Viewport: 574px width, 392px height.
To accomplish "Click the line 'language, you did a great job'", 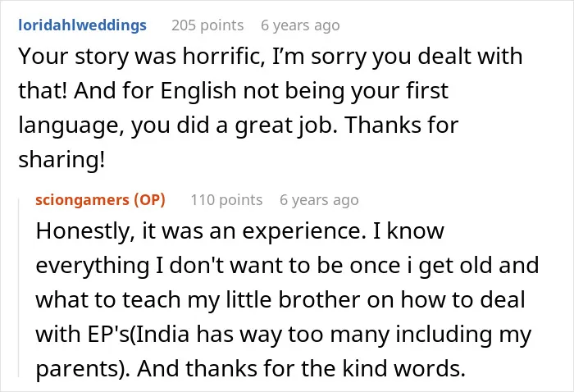I will pos(239,125).
